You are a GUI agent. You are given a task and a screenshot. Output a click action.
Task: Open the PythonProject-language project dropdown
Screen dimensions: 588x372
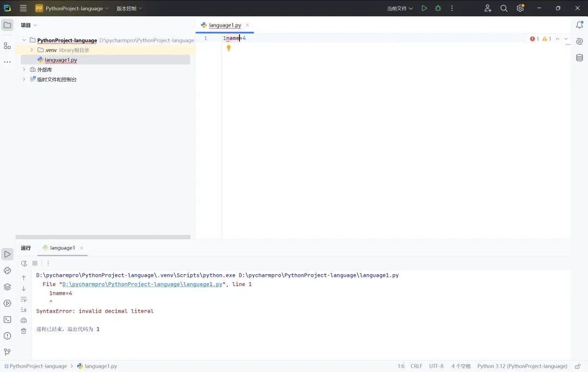click(72, 8)
